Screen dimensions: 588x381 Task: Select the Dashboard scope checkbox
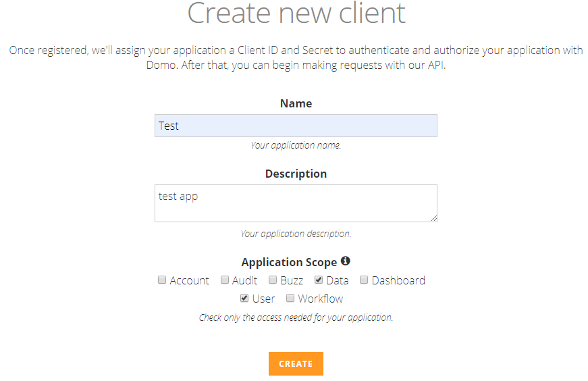coord(364,280)
